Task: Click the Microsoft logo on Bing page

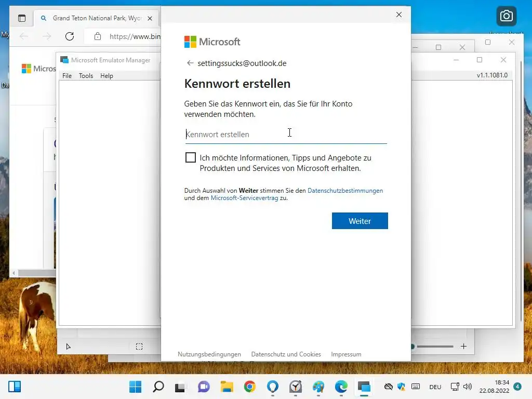Action: point(38,69)
